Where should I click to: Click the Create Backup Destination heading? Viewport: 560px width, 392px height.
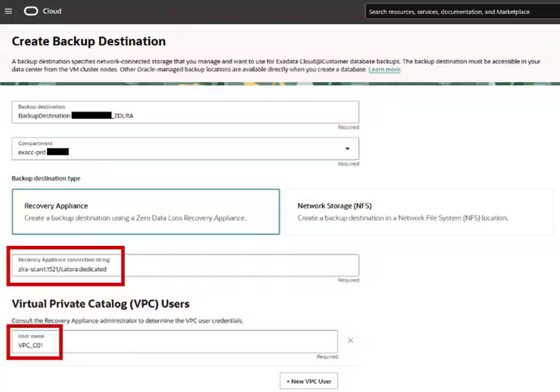click(x=89, y=41)
